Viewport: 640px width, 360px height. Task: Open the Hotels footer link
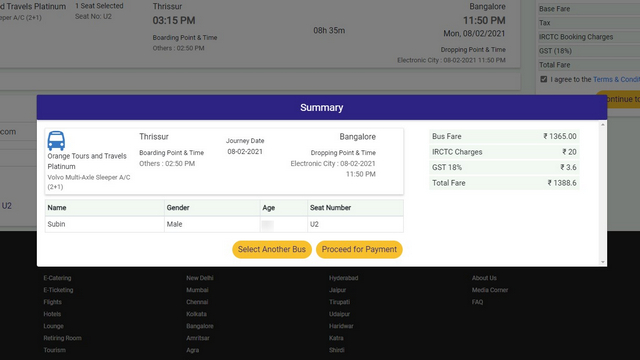pyautogui.click(x=52, y=314)
